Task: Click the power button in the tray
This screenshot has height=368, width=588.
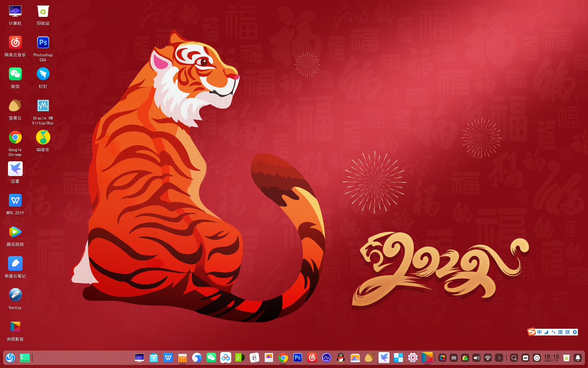Action: click(537, 358)
